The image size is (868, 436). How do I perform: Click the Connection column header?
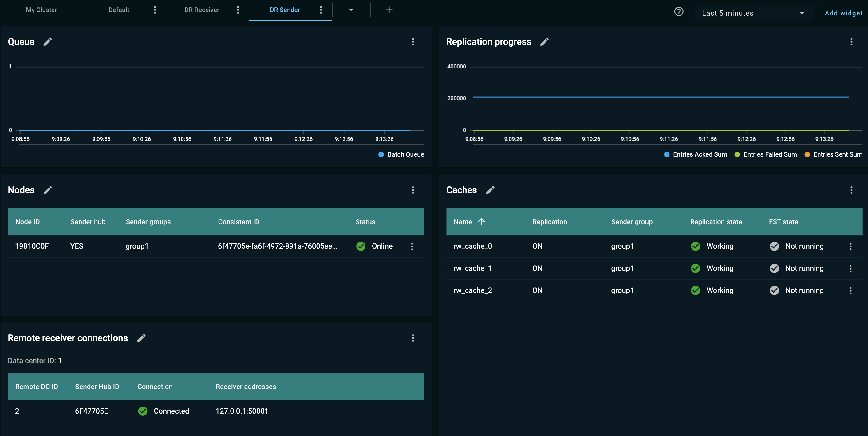(155, 387)
